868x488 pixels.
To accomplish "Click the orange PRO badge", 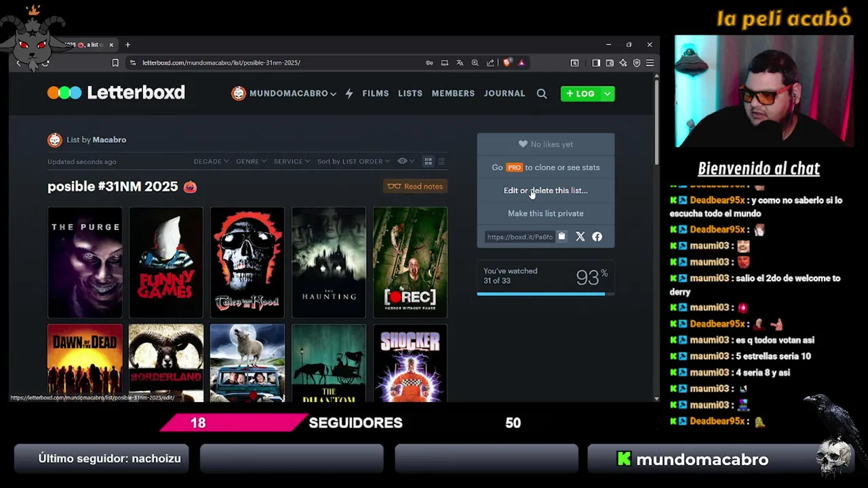I will pyautogui.click(x=514, y=167).
